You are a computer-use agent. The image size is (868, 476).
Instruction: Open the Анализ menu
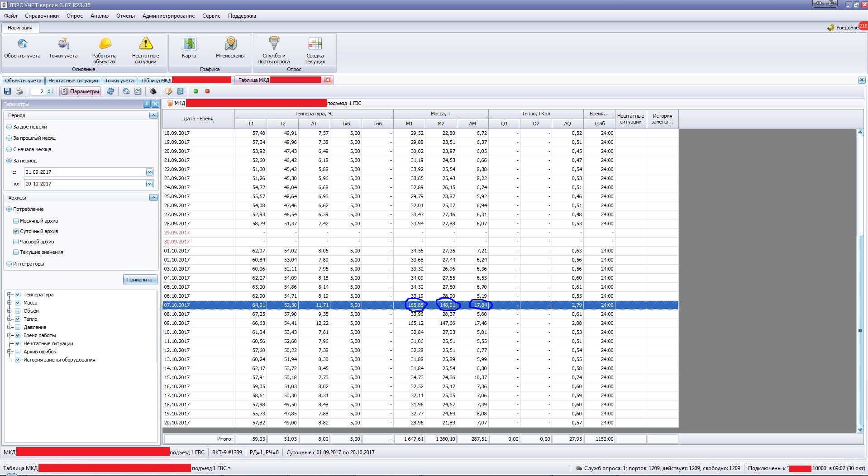100,16
